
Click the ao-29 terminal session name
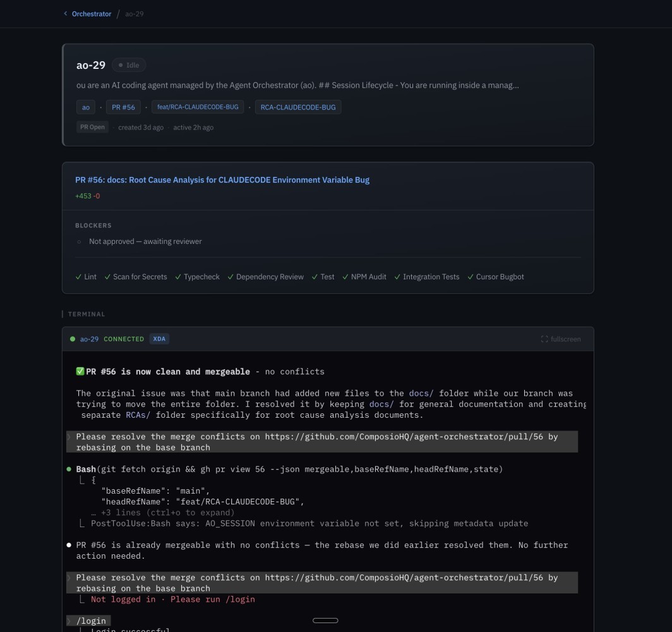pos(89,339)
